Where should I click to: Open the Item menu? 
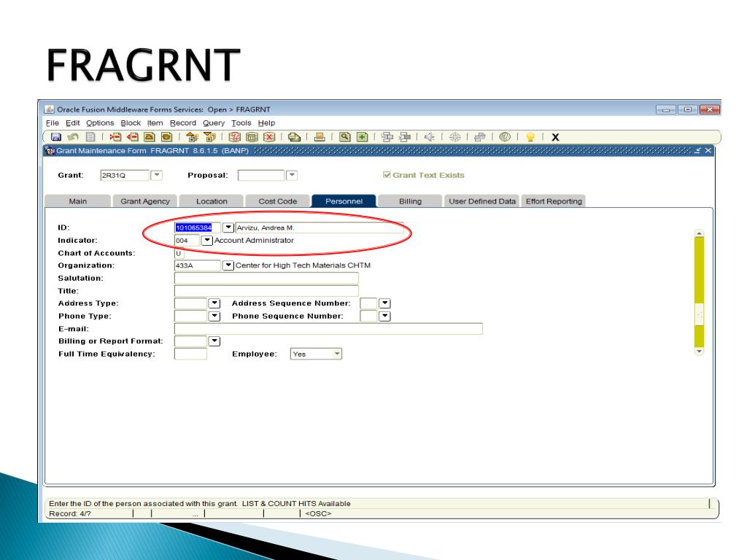[x=155, y=122]
